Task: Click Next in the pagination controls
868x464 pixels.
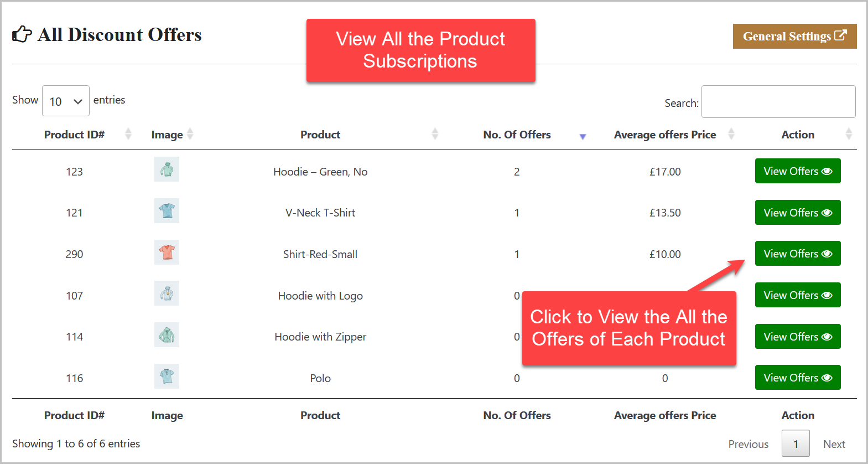Action: coord(834,444)
